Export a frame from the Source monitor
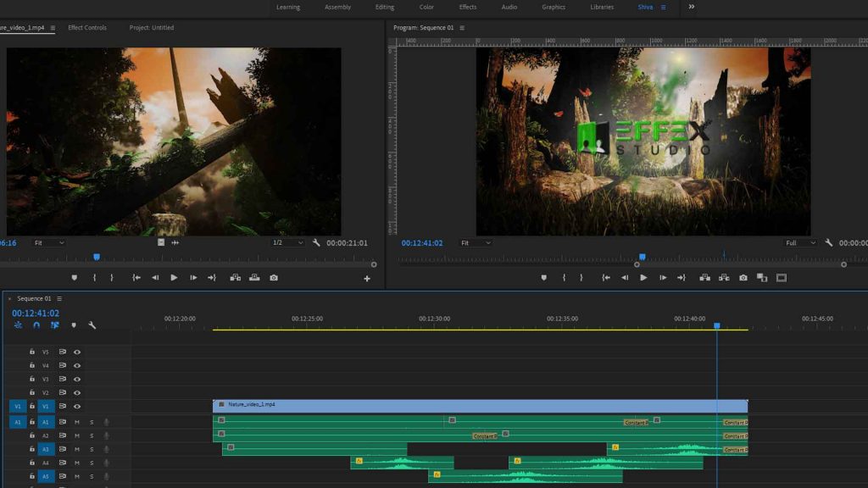This screenshot has height=488, width=868. [x=274, y=278]
